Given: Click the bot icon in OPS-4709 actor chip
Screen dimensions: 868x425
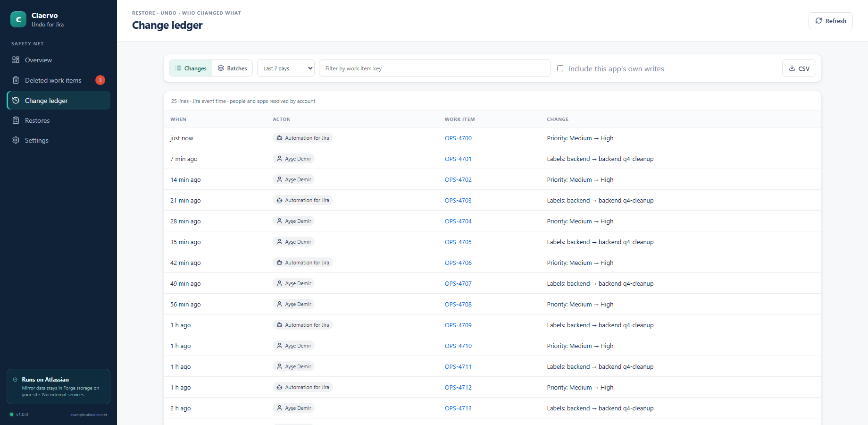Looking at the screenshot, I should tap(280, 325).
